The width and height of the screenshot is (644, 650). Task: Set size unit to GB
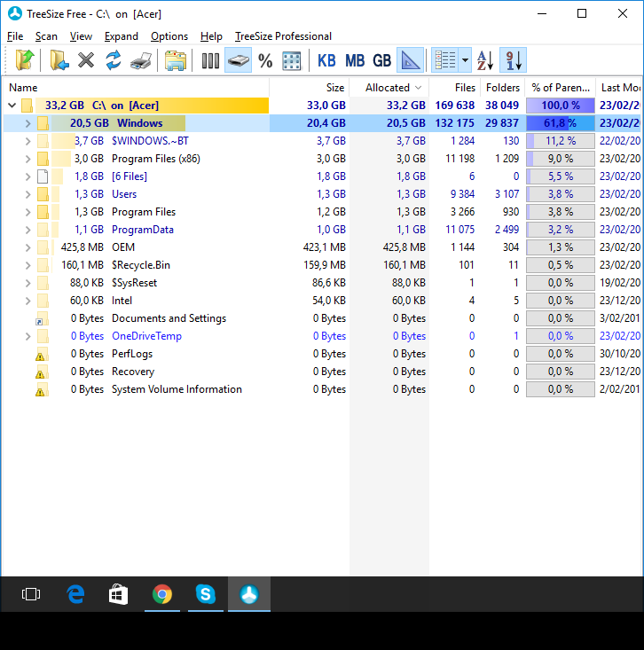pos(381,60)
